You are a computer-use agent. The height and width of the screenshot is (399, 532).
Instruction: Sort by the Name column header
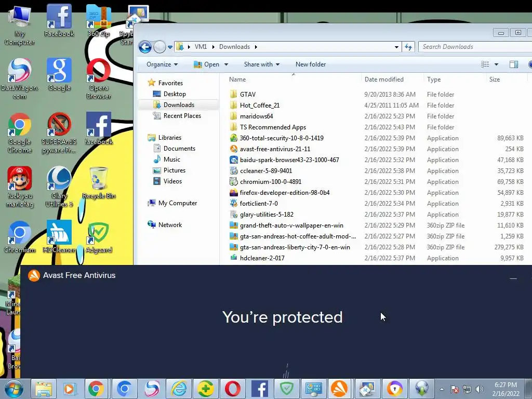pyautogui.click(x=237, y=79)
